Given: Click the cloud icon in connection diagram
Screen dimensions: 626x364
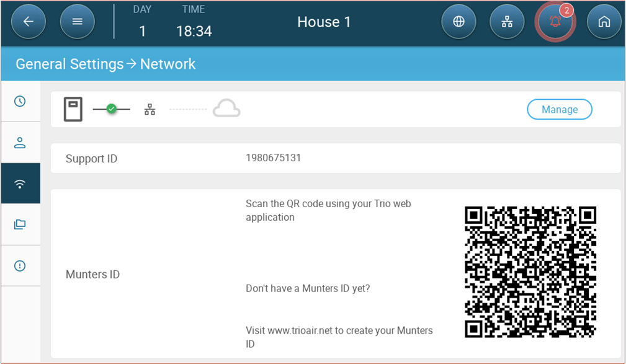Looking at the screenshot, I should click(226, 109).
